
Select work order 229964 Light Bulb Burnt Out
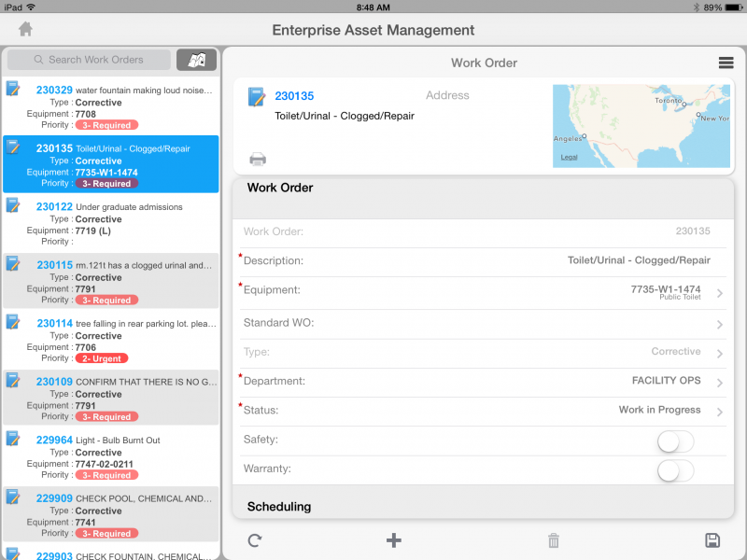(x=110, y=456)
